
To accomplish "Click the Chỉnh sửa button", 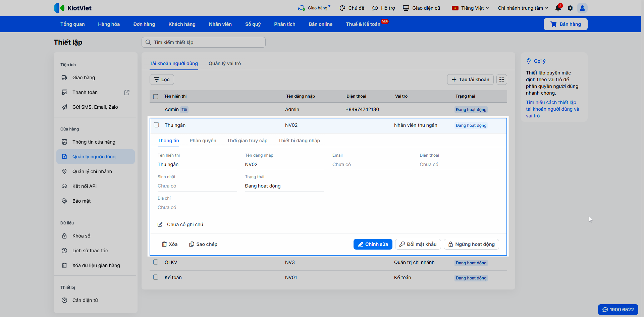I will pos(373,244).
